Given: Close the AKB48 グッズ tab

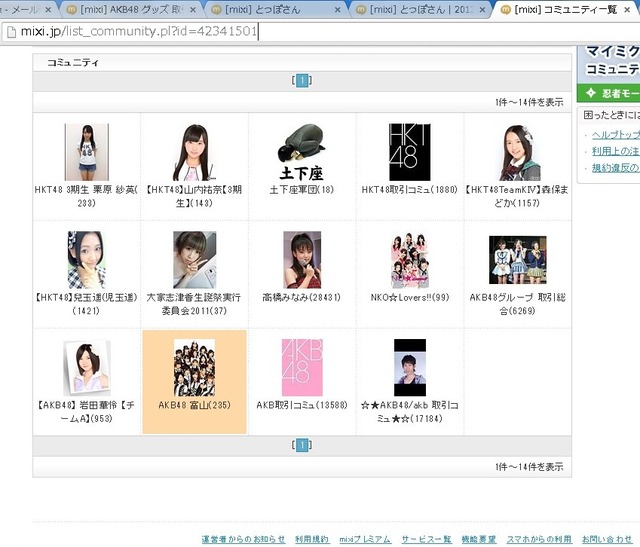Looking at the screenshot, I should [x=193, y=10].
